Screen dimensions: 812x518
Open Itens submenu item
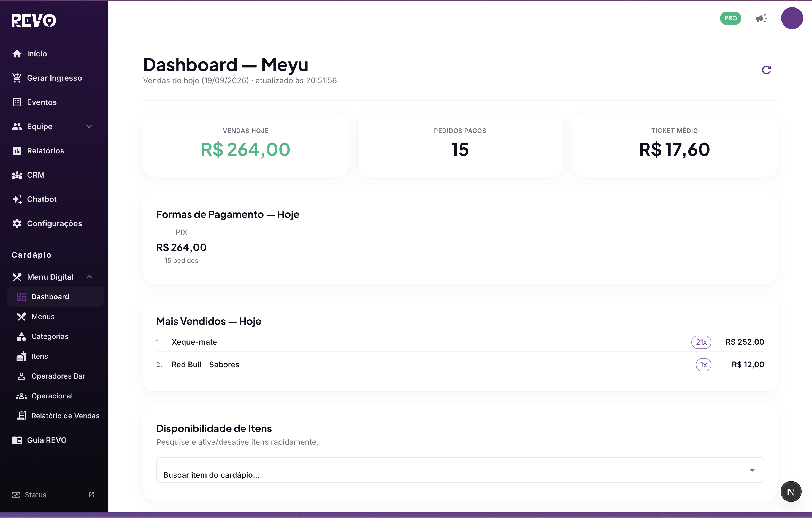(x=55, y=357)
